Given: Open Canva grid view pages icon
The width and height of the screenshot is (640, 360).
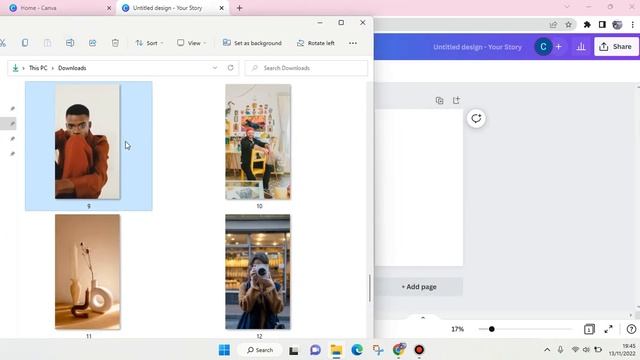Looking at the screenshot, I should (589, 329).
